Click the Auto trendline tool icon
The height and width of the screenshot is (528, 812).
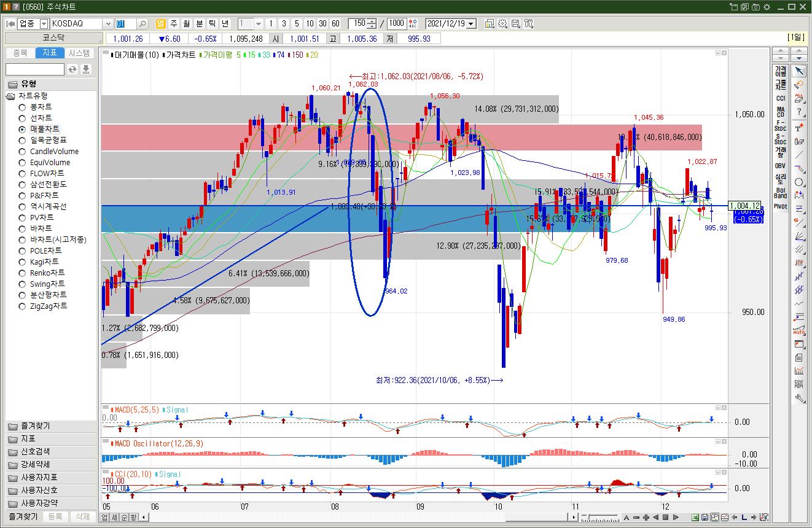[x=798, y=330]
